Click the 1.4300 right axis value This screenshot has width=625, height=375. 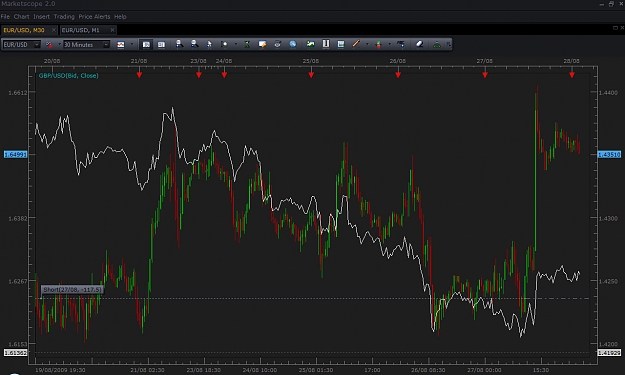point(608,218)
